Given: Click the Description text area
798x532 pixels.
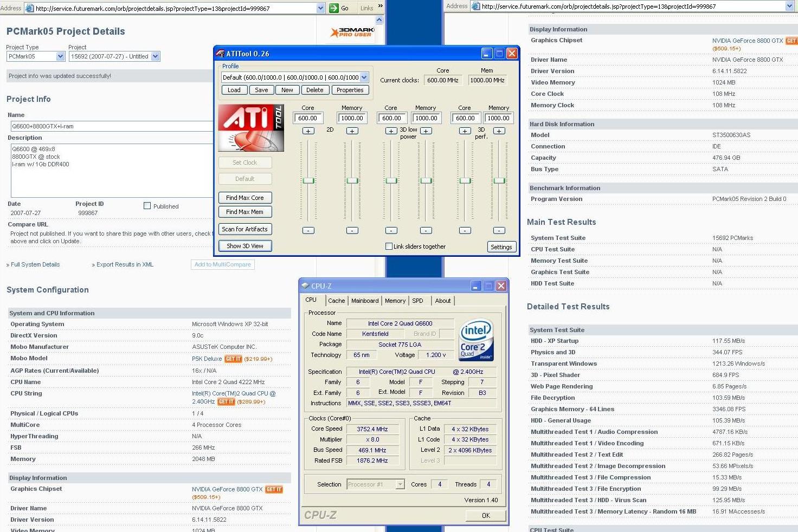Looking at the screenshot, I should (112, 170).
